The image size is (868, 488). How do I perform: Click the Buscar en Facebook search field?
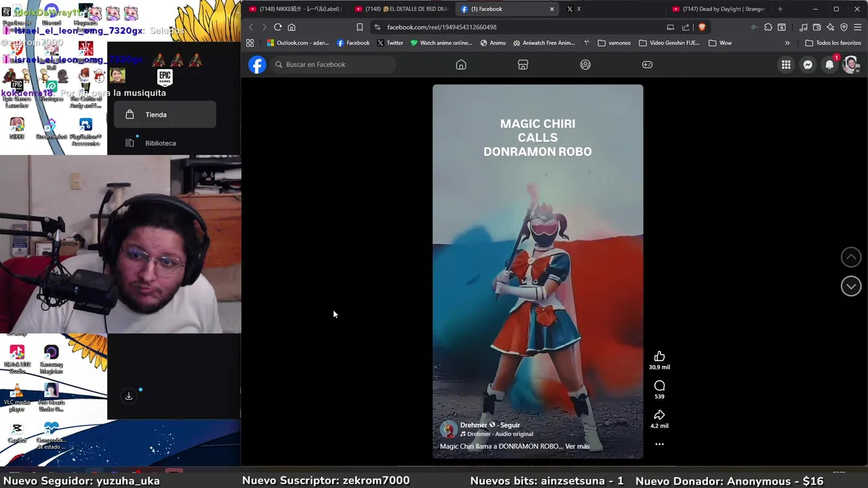coord(334,64)
